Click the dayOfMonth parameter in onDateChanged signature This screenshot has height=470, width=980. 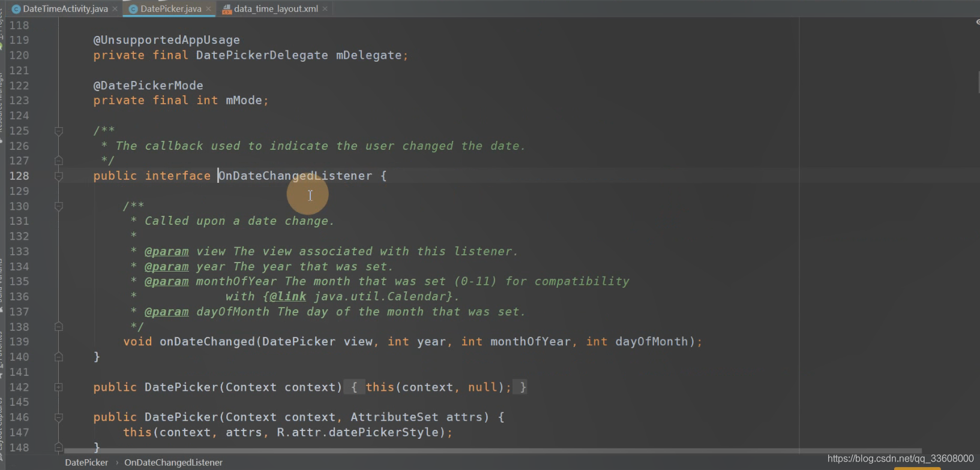pos(652,342)
